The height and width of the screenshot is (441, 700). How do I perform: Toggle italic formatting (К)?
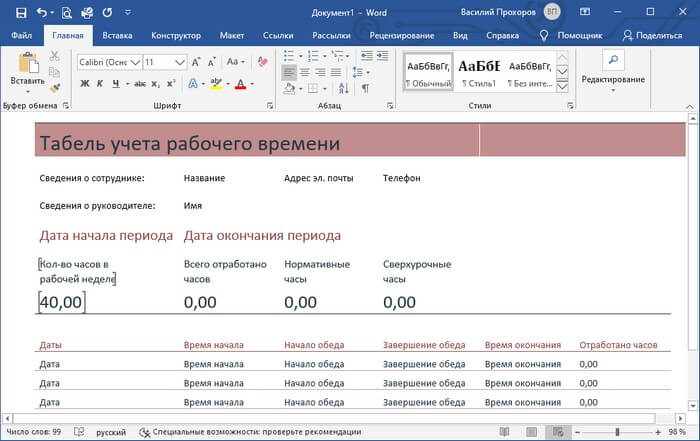click(x=100, y=83)
